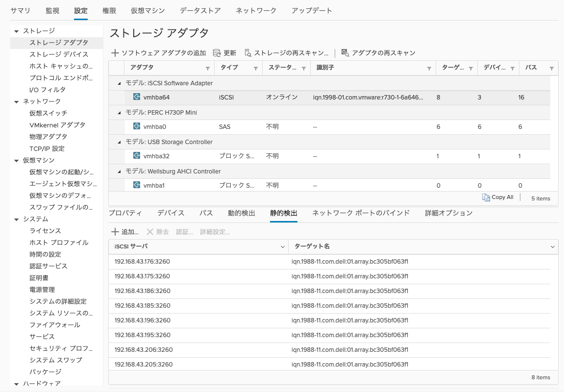Select パッケージ in sidebar
The height and width of the screenshot is (392, 564).
[x=46, y=372]
